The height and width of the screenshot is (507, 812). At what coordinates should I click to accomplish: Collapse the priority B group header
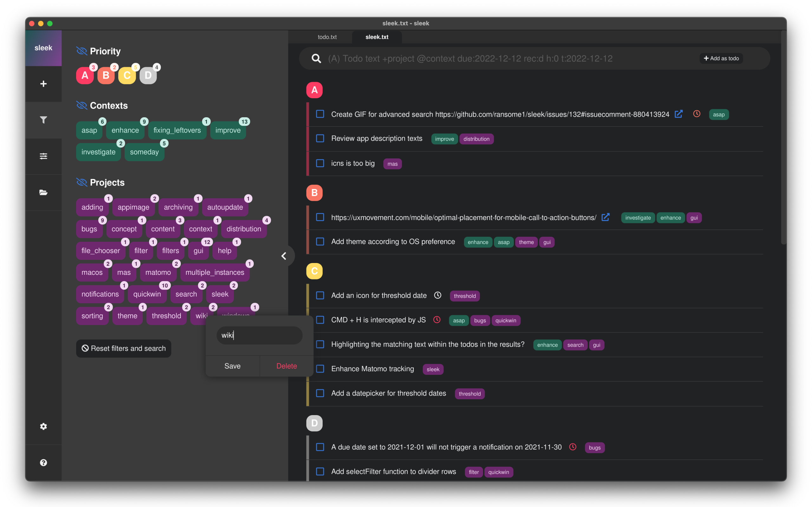(314, 193)
